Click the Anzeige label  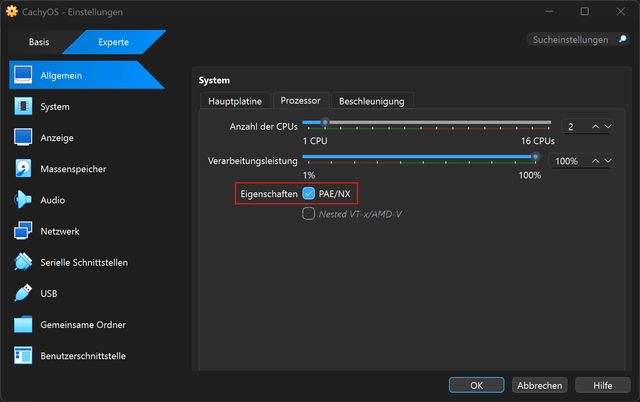tap(57, 138)
